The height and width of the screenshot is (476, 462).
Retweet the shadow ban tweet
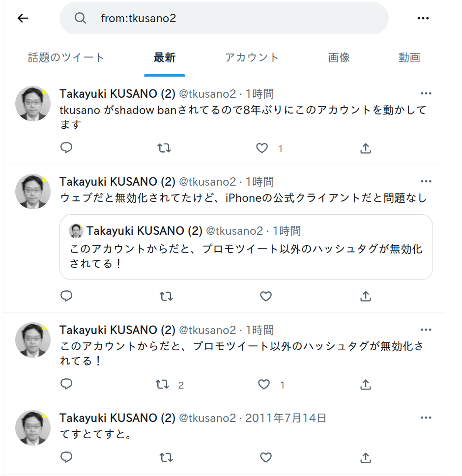(x=164, y=148)
